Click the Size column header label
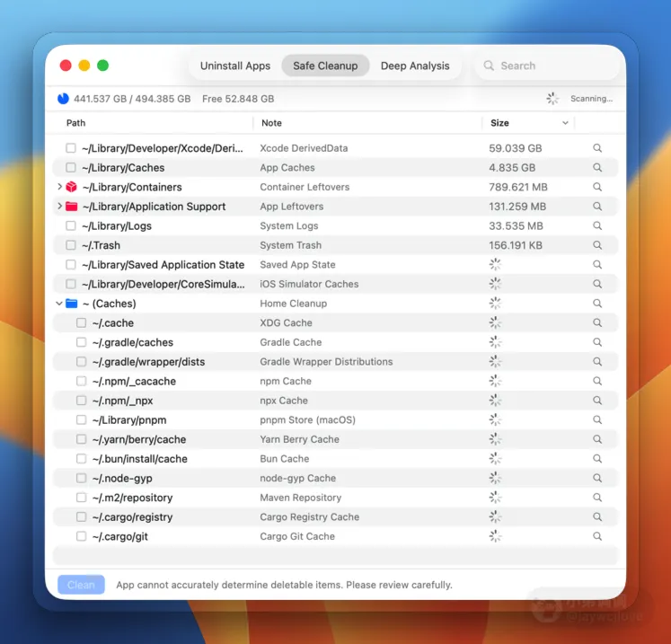The height and width of the screenshot is (644, 671). (499, 123)
